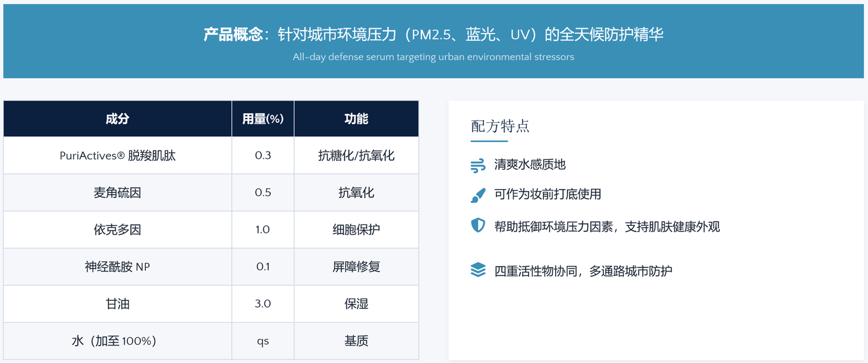
Task: Click the 依克多因 ingredient cell
Action: point(118,229)
